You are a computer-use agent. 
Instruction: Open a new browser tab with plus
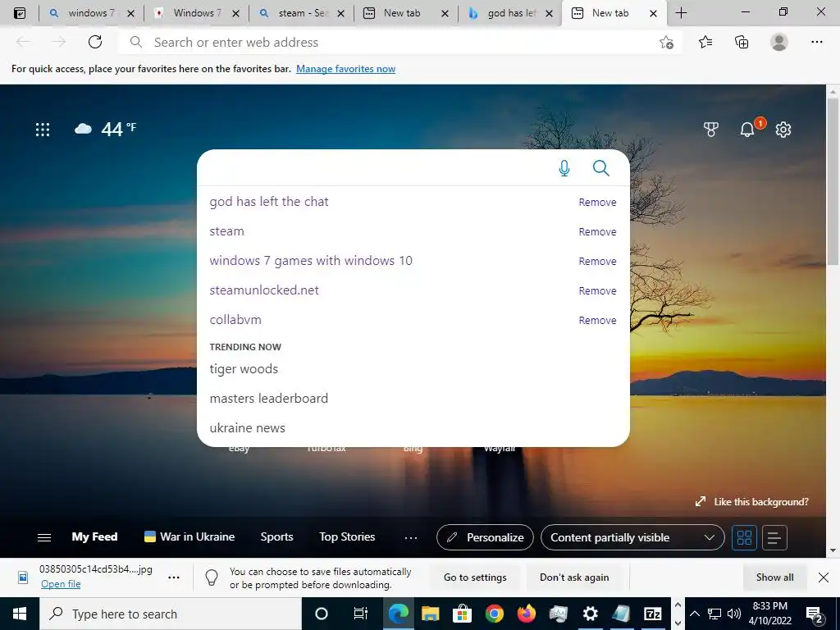pyautogui.click(x=681, y=13)
